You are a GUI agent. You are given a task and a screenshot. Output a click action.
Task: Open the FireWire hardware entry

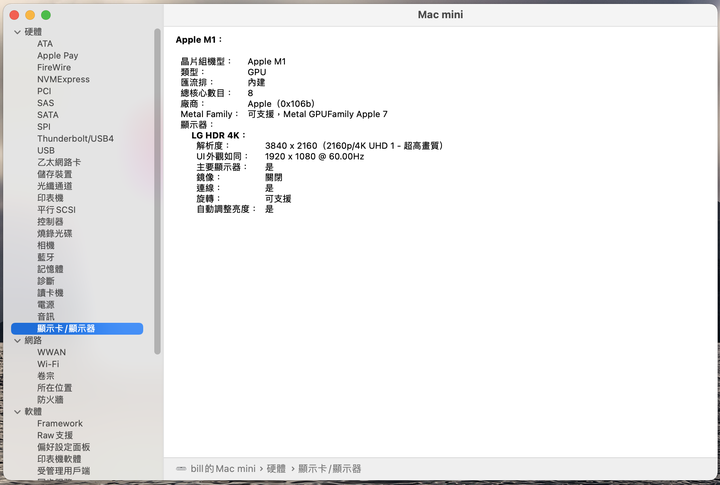pos(54,68)
